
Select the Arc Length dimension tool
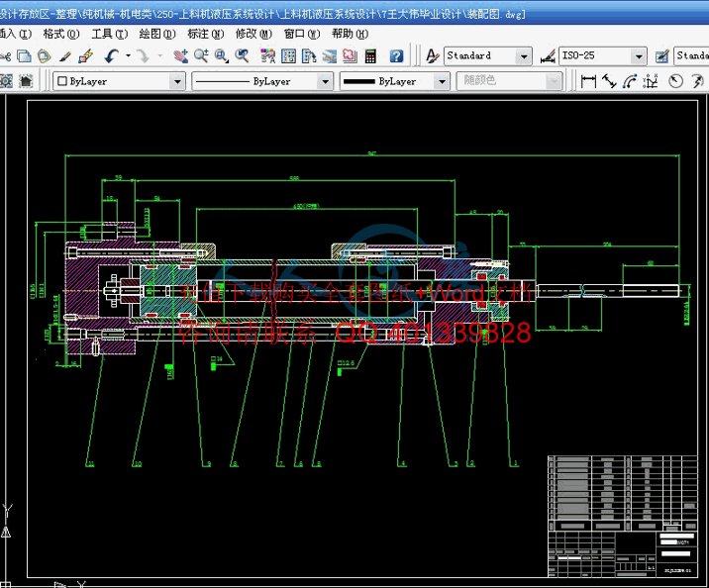coord(630,81)
